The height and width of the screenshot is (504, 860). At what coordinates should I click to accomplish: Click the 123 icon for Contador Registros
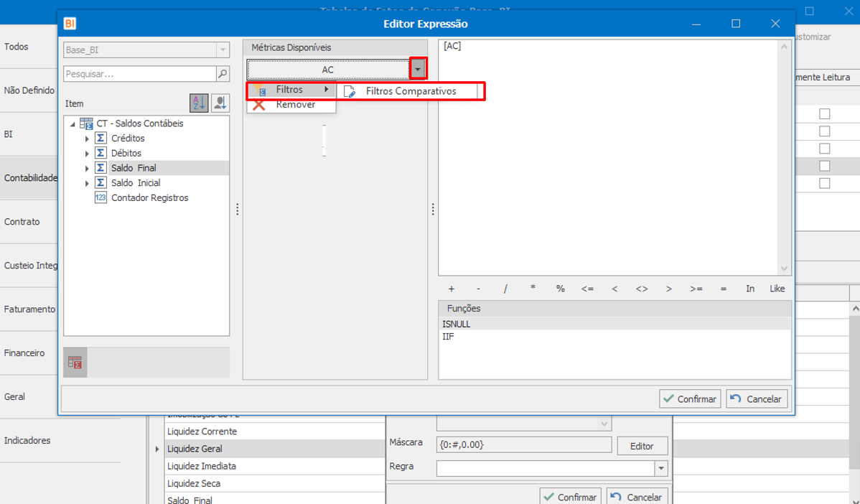click(x=101, y=197)
